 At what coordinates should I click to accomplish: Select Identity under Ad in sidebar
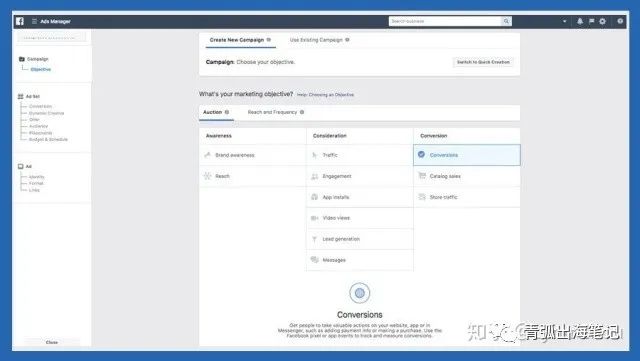pos(37,177)
